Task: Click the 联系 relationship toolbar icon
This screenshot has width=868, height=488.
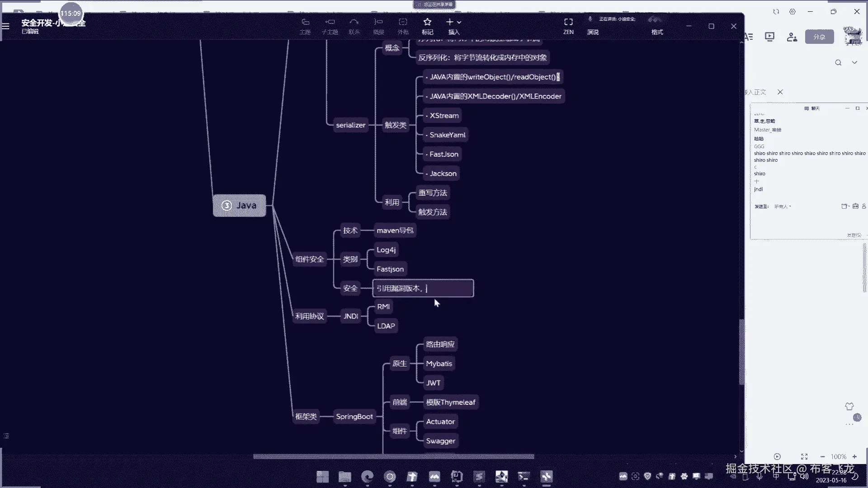Action: pos(354,22)
